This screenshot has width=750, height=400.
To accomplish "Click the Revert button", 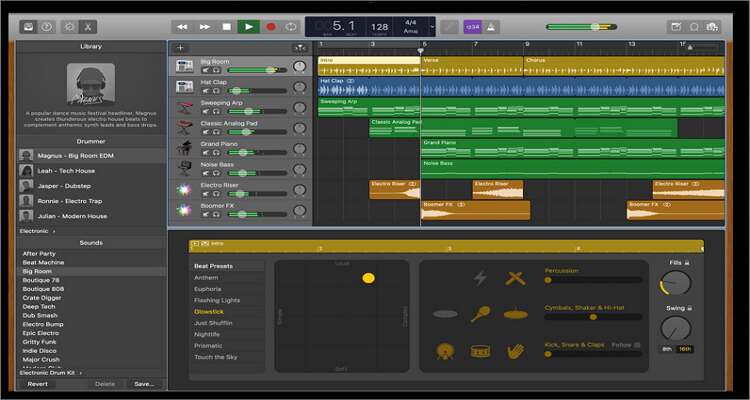I will [x=37, y=384].
